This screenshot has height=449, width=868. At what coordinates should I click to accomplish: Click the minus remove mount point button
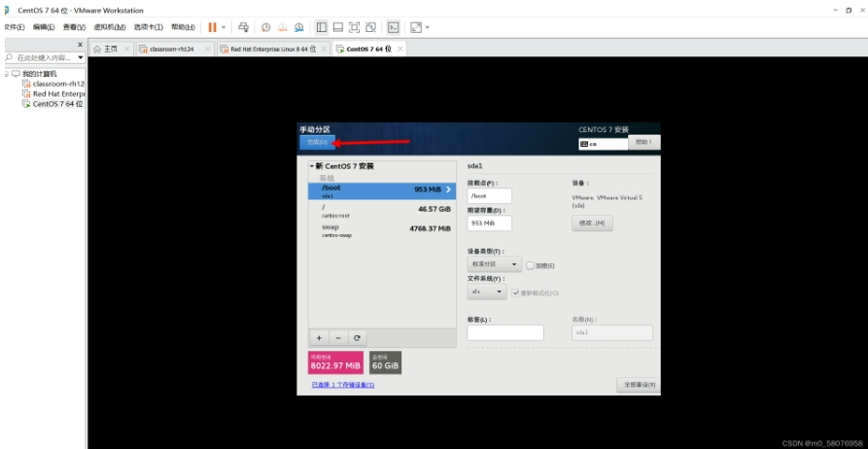point(338,337)
